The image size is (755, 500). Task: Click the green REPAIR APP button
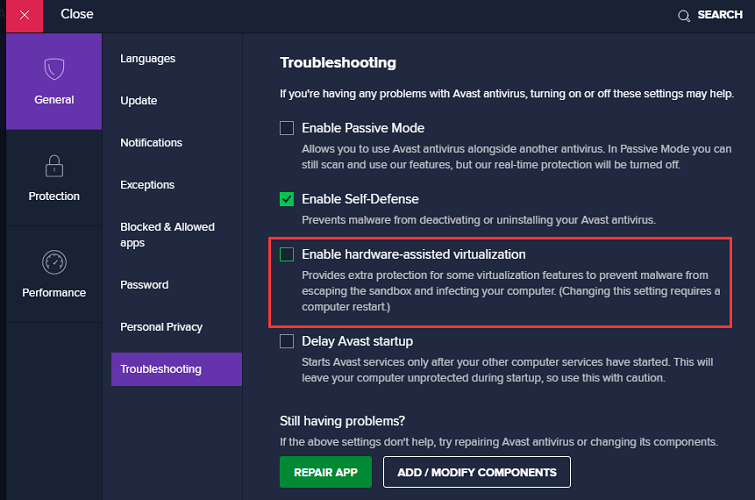[326, 472]
